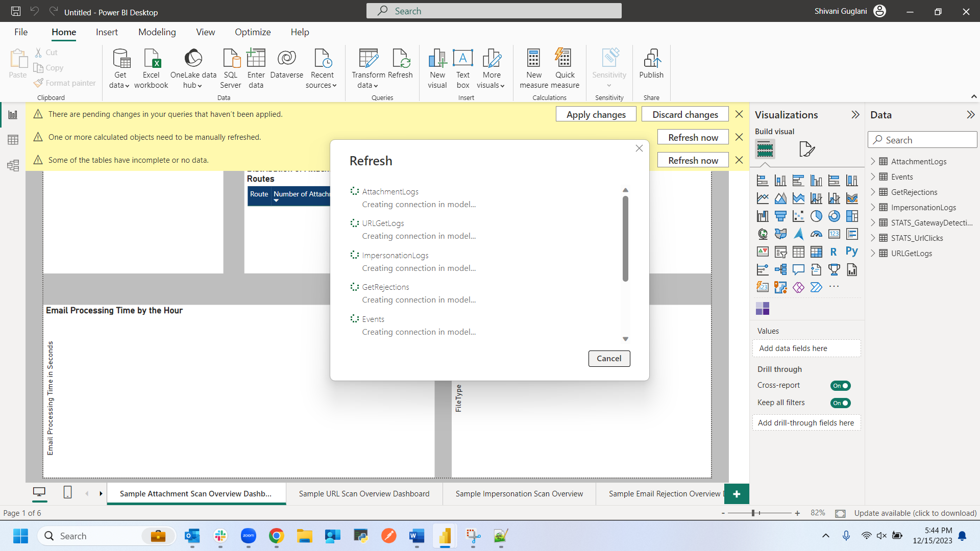Cancel the Refresh dialog
This screenshot has height=551, width=980.
click(x=609, y=359)
